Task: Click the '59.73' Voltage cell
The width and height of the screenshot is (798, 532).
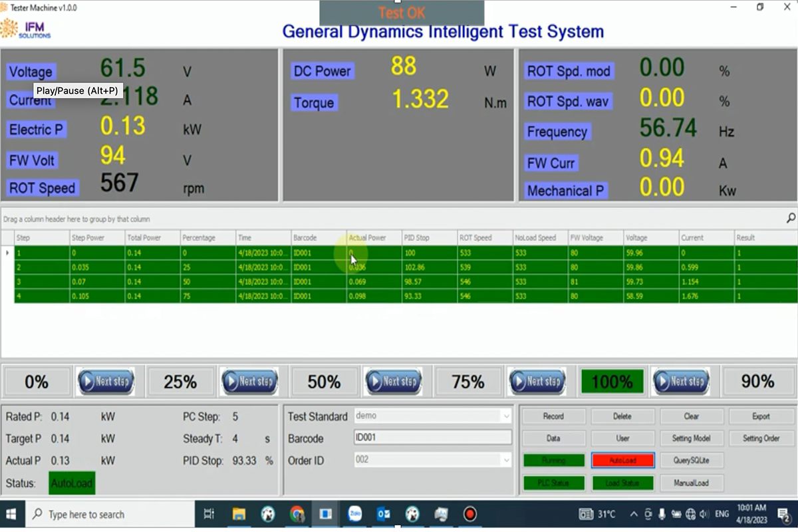Action: point(652,281)
